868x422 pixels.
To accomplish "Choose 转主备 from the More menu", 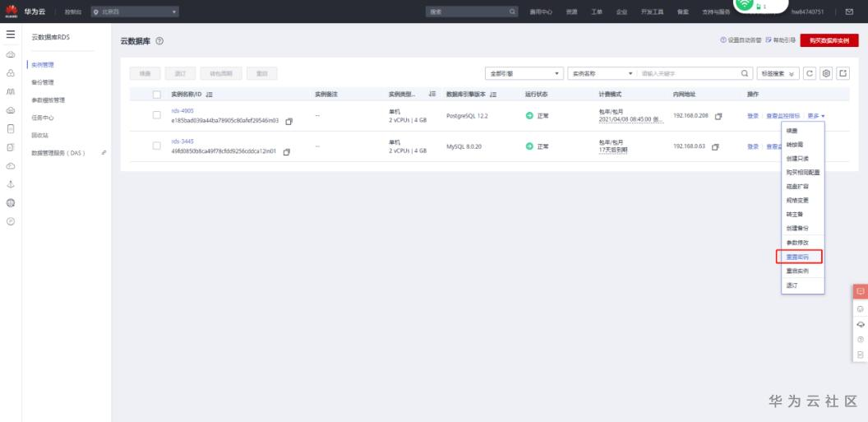I will tap(794, 215).
